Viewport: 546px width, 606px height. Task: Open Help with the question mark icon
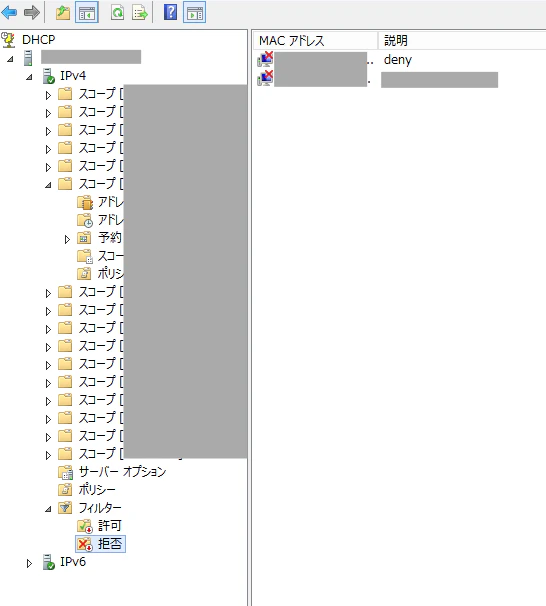pos(170,12)
